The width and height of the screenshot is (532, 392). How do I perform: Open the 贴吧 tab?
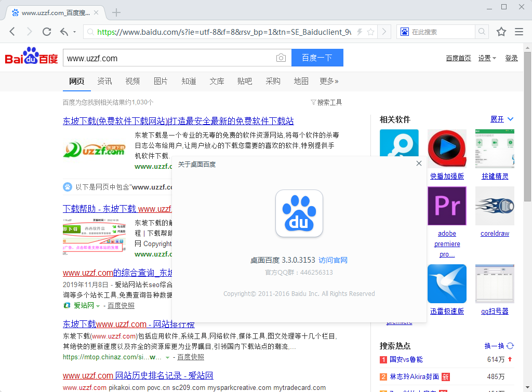click(x=245, y=82)
